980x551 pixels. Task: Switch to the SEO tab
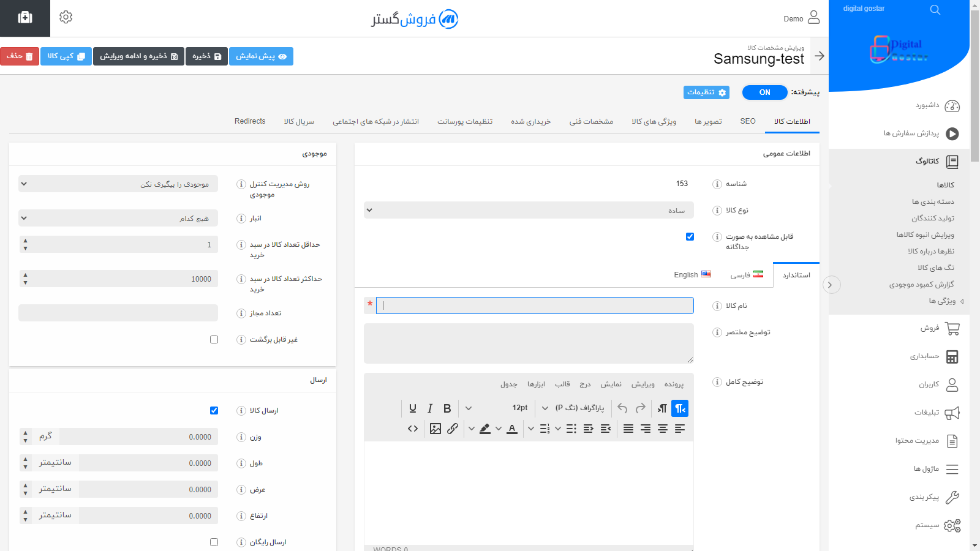click(x=747, y=121)
